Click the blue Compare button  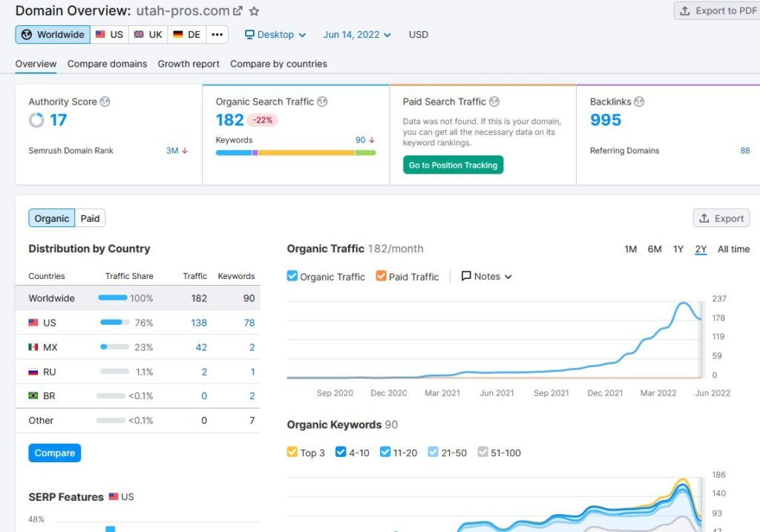tap(55, 453)
